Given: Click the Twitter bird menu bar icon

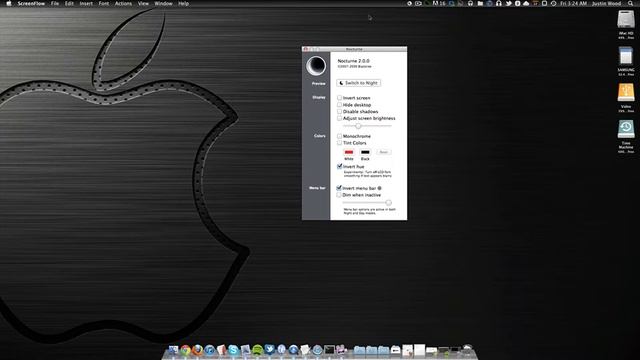Looking at the screenshot, I should pyautogui.click(x=509, y=3).
